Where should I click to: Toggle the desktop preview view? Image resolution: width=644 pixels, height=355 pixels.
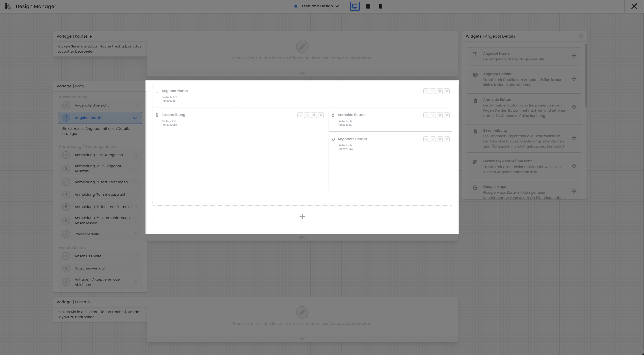(355, 6)
